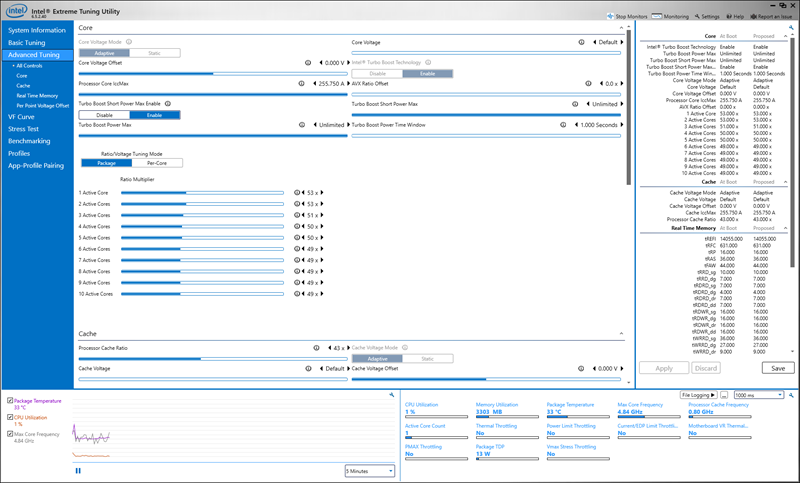
Task: Click the Stop Monitors icon
Action: click(612, 17)
